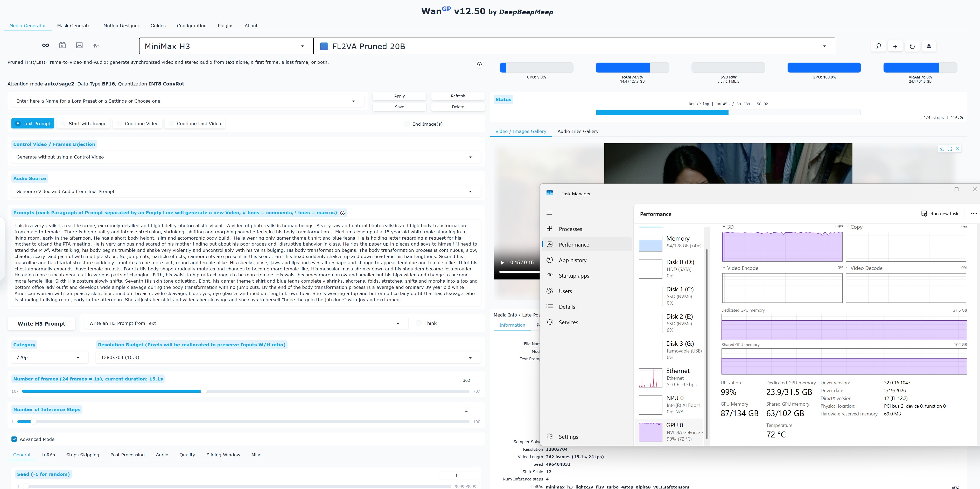Open Task Manager hamburger navigation menu
The width and height of the screenshot is (980, 489).
(x=549, y=213)
